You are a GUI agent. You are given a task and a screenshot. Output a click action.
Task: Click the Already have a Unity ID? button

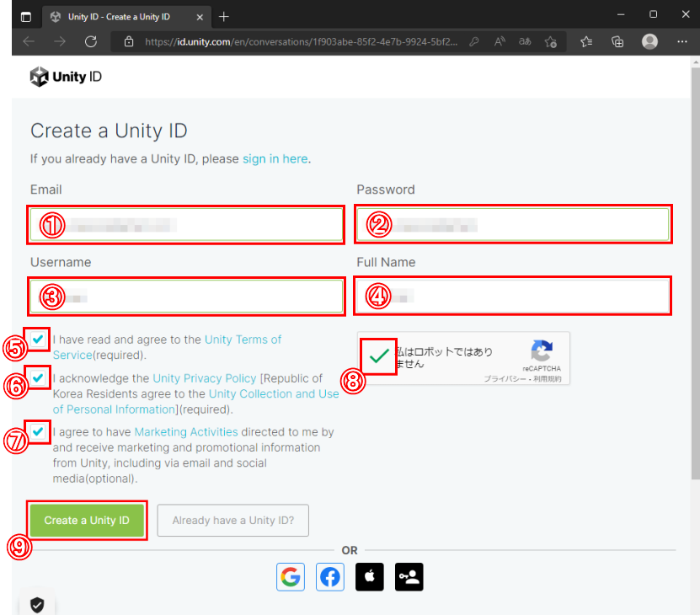pos(233,521)
